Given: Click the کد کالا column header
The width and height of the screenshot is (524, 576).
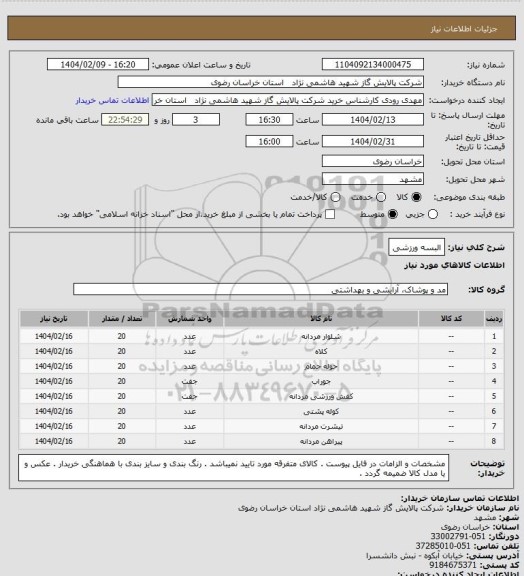Looking at the screenshot, I should point(451,318).
